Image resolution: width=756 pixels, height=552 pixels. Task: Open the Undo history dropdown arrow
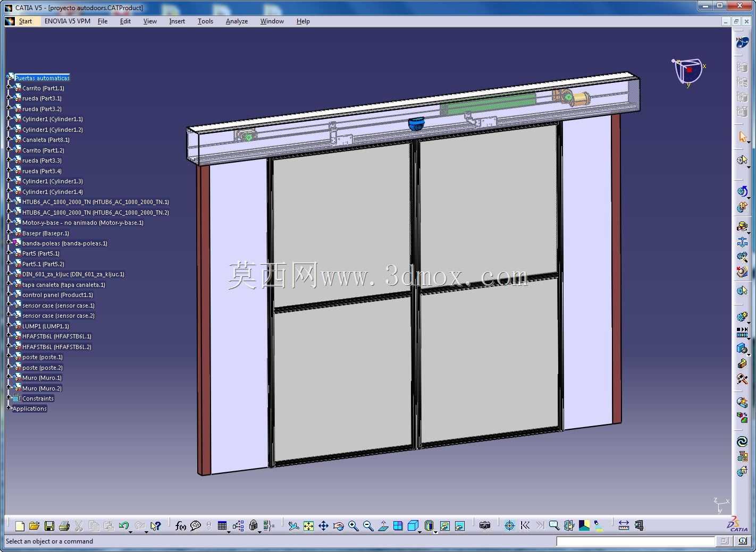(x=131, y=531)
